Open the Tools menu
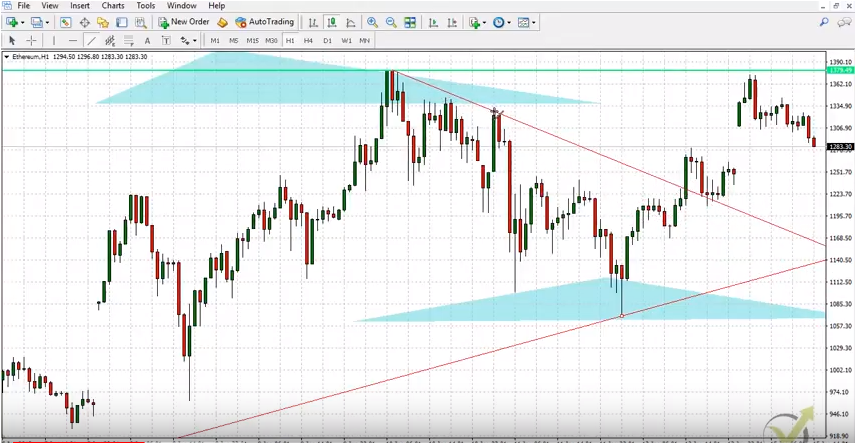The height and width of the screenshot is (443, 855). [x=146, y=6]
